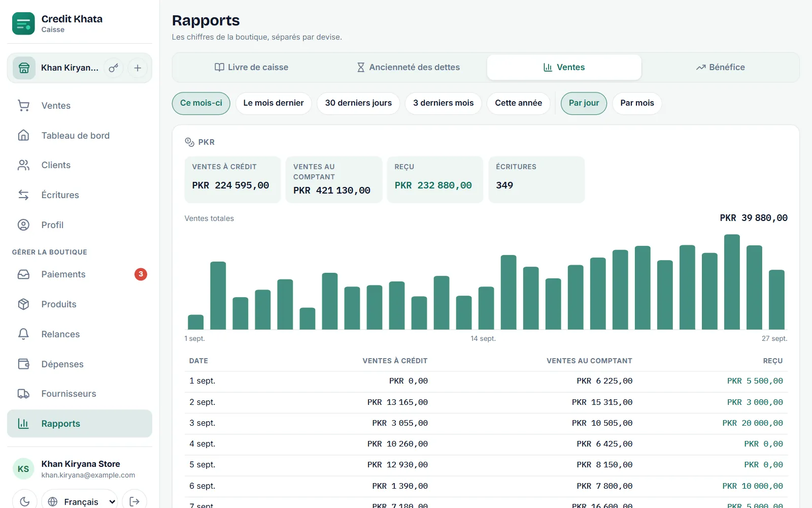Open the Profil page
Viewport: 812px width, 508px height.
80,225
